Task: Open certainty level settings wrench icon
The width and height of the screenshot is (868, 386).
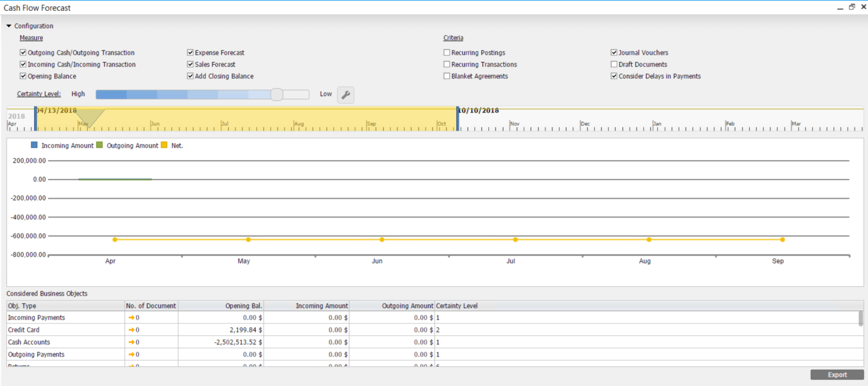Action: click(x=346, y=95)
